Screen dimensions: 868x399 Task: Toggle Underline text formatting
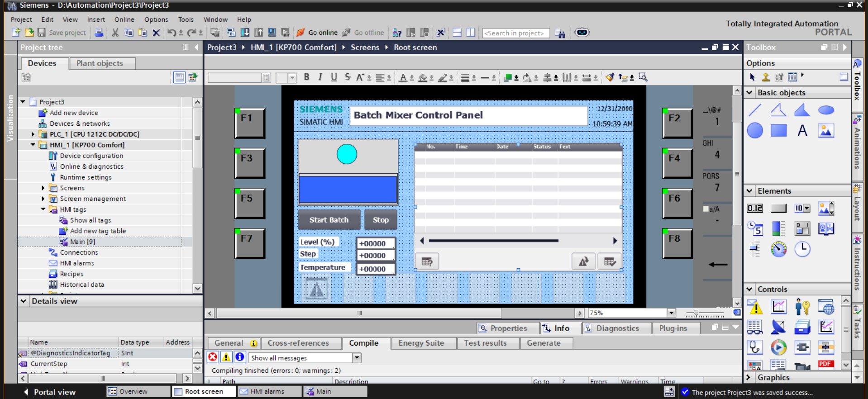[x=334, y=77]
